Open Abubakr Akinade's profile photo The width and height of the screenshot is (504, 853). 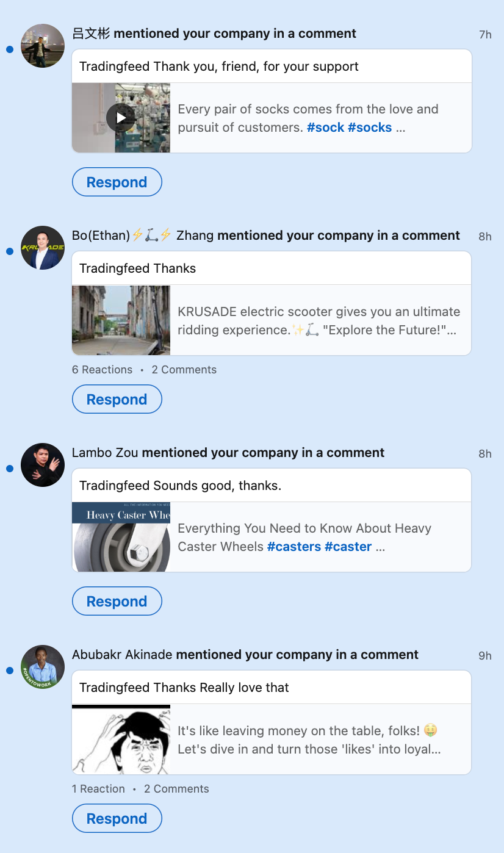point(43,667)
